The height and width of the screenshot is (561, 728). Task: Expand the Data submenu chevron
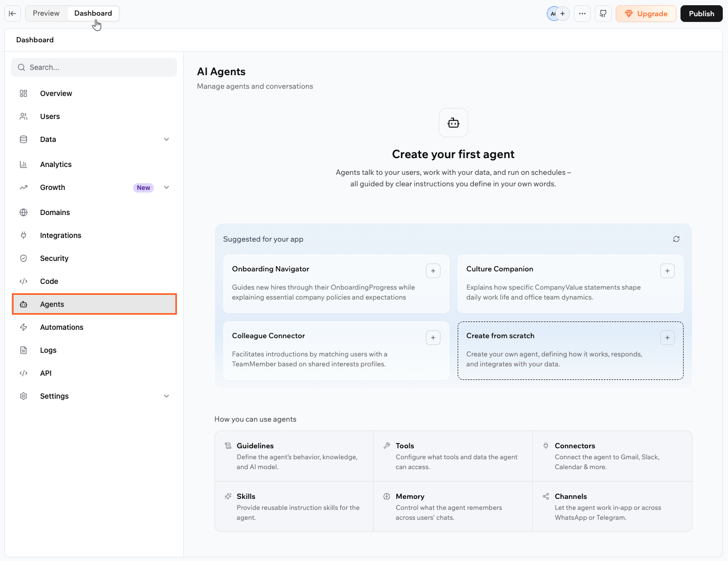coord(166,139)
